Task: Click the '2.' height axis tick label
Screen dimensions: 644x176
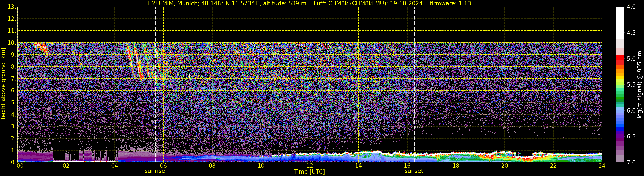Action: point(13,139)
